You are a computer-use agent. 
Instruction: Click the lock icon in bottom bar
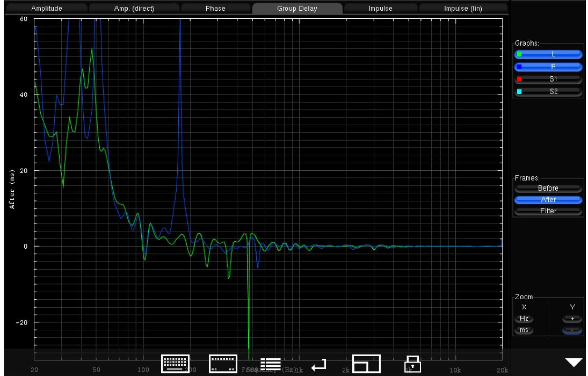412,364
